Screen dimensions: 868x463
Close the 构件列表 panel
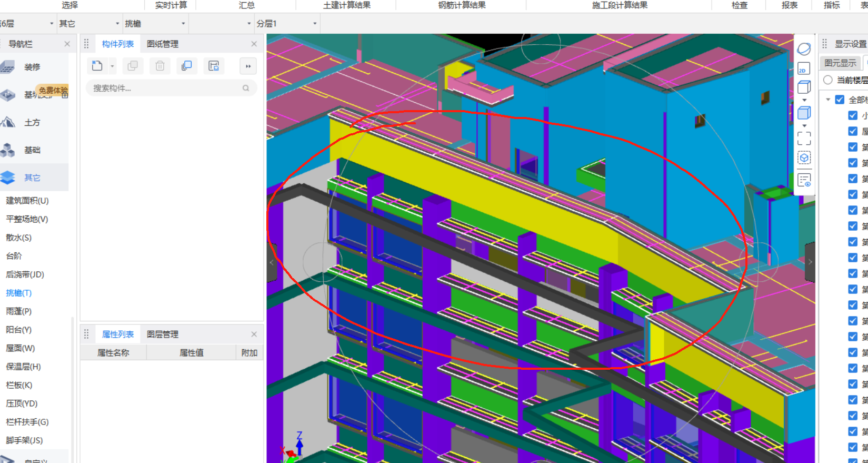pyautogui.click(x=254, y=44)
